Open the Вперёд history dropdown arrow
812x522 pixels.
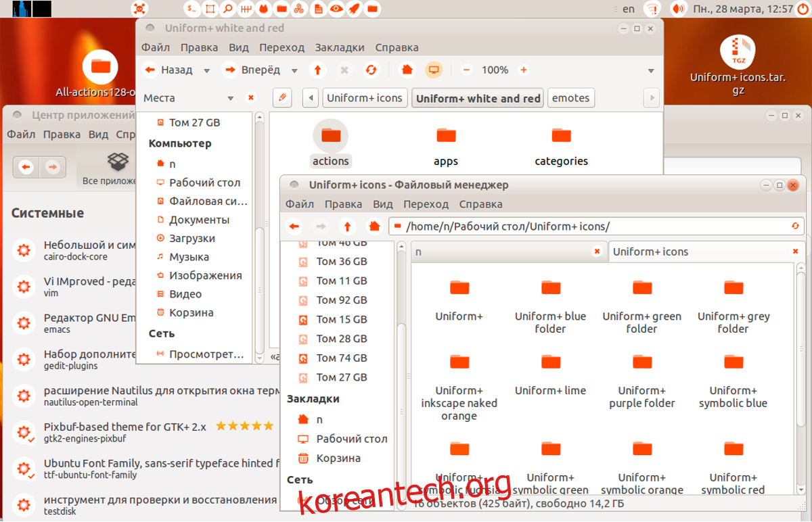[294, 70]
